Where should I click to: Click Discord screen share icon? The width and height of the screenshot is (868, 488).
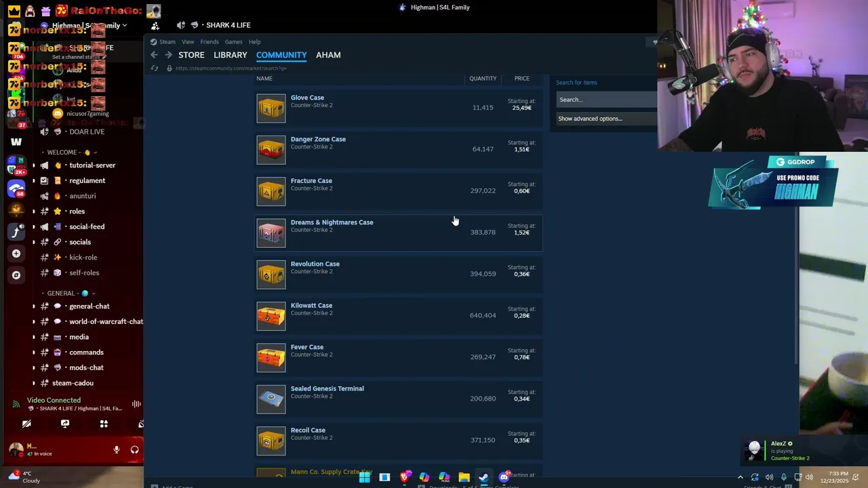(65, 424)
